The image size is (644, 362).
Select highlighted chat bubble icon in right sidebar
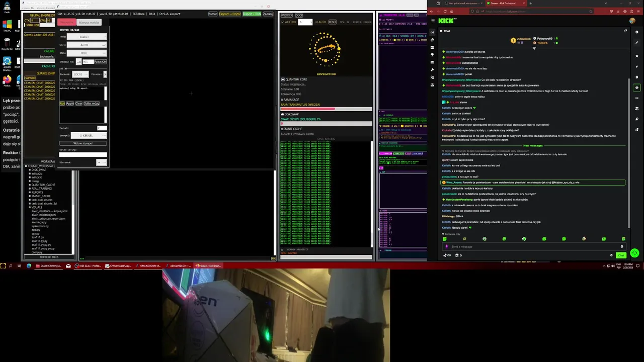click(x=637, y=87)
